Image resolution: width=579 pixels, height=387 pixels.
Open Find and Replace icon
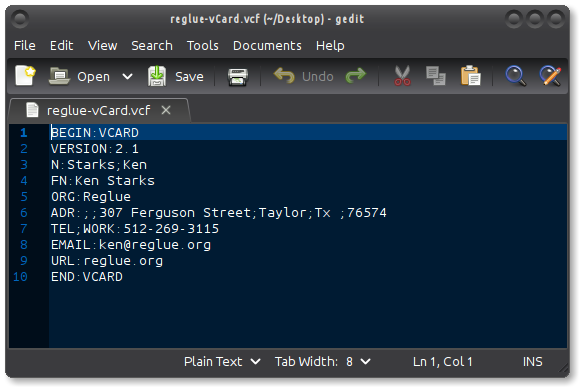[x=550, y=76]
